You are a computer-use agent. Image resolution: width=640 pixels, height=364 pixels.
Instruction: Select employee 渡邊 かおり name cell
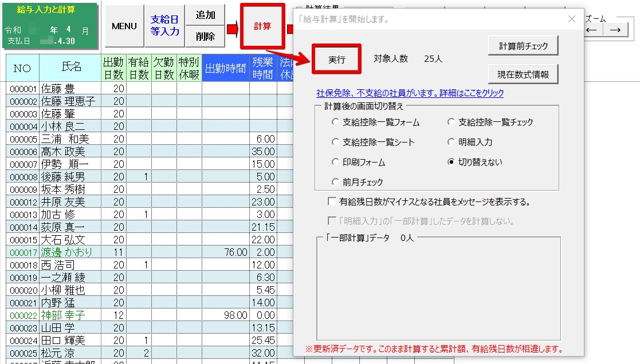70,252
